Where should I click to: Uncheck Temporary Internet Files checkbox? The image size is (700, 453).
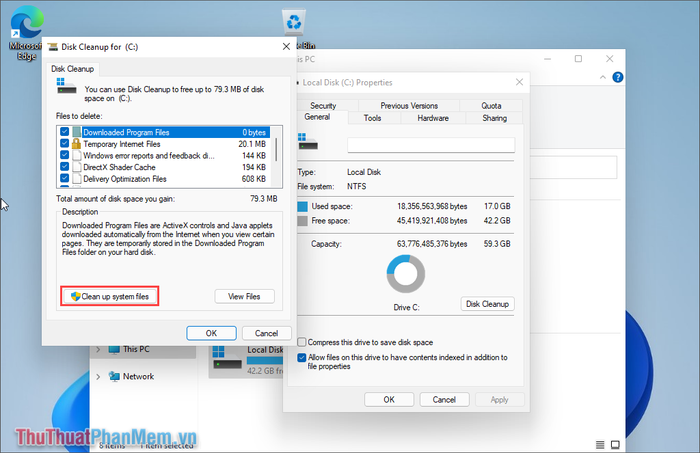click(x=64, y=143)
